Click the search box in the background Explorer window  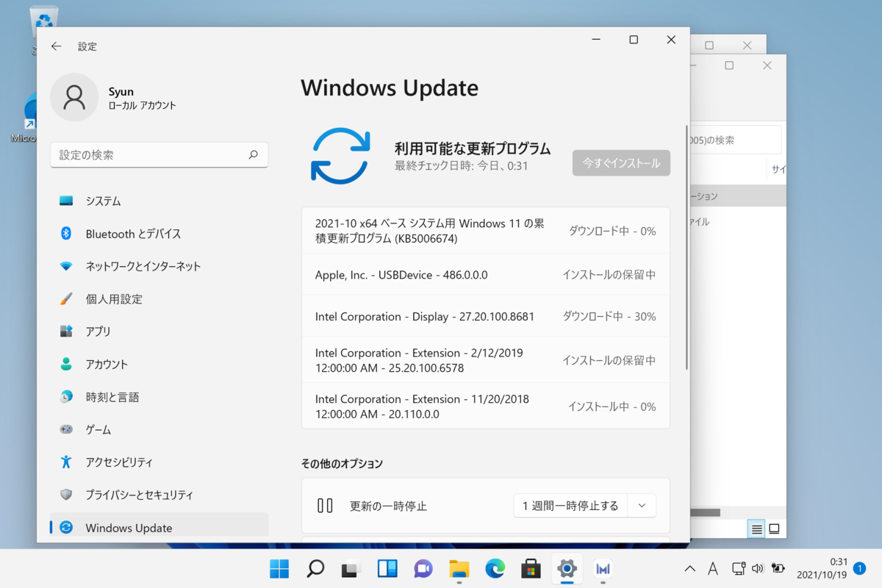[x=735, y=140]
